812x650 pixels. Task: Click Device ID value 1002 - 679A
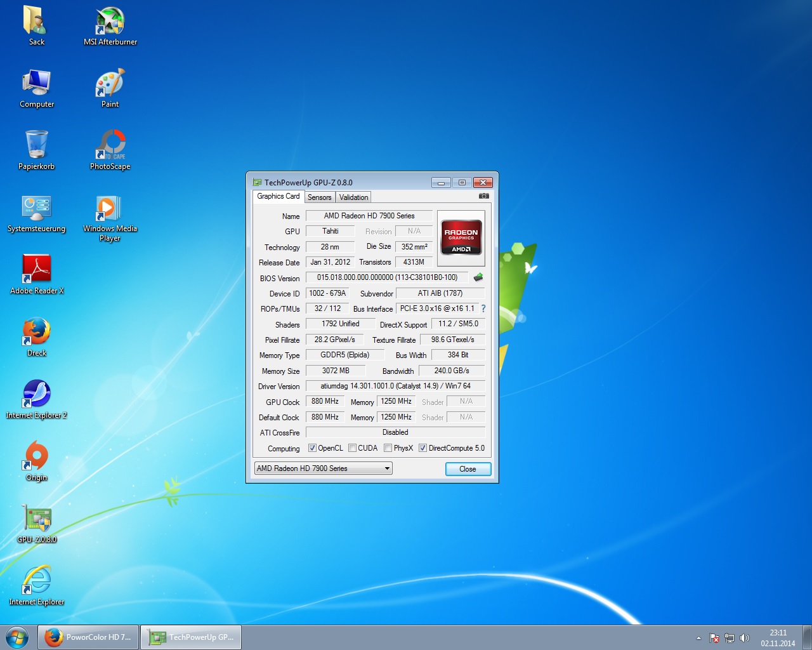(327, 293)
